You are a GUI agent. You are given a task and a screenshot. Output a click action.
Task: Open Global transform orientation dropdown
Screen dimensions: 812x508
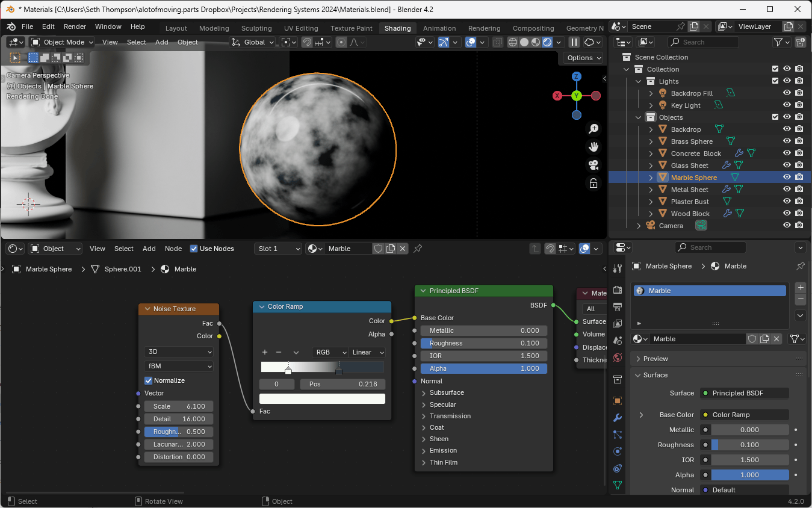(253, 42)
